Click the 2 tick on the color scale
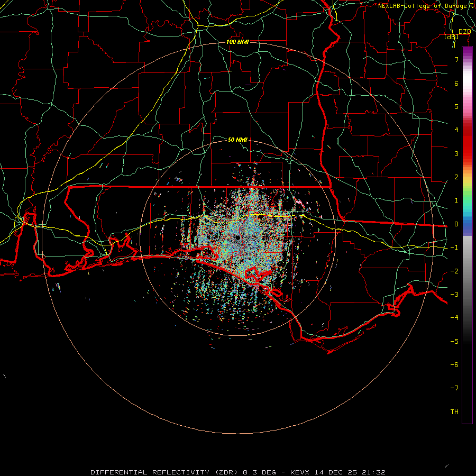 pyautogui.click(x=456, y=177)
